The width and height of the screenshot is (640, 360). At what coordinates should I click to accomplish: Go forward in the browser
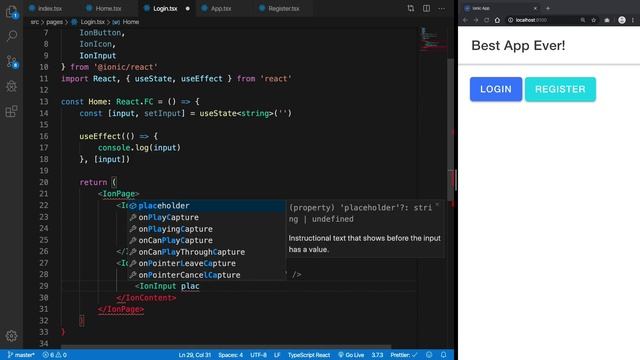[476, 20]
